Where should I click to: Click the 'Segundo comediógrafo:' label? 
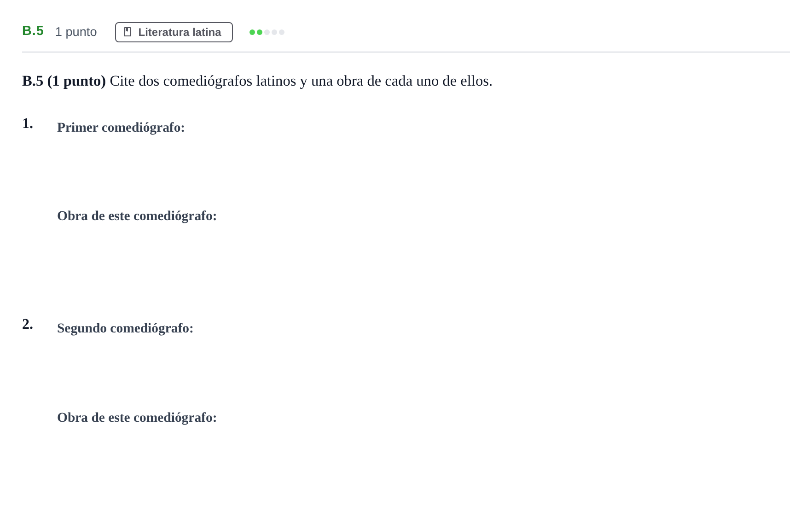(x=125, y=328)
